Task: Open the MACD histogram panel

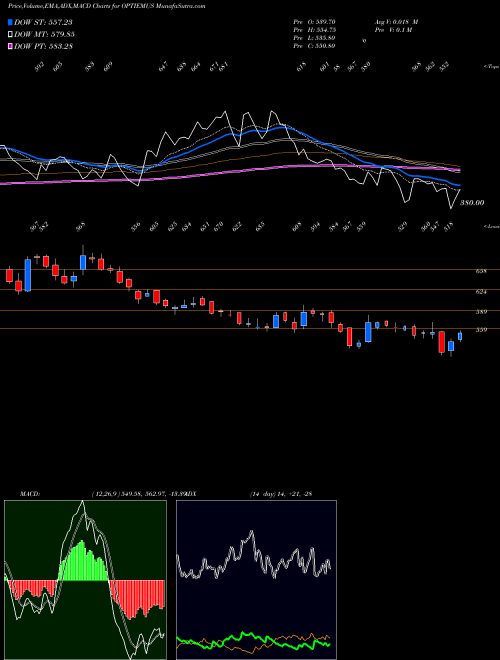Action: tap(85, 580)
